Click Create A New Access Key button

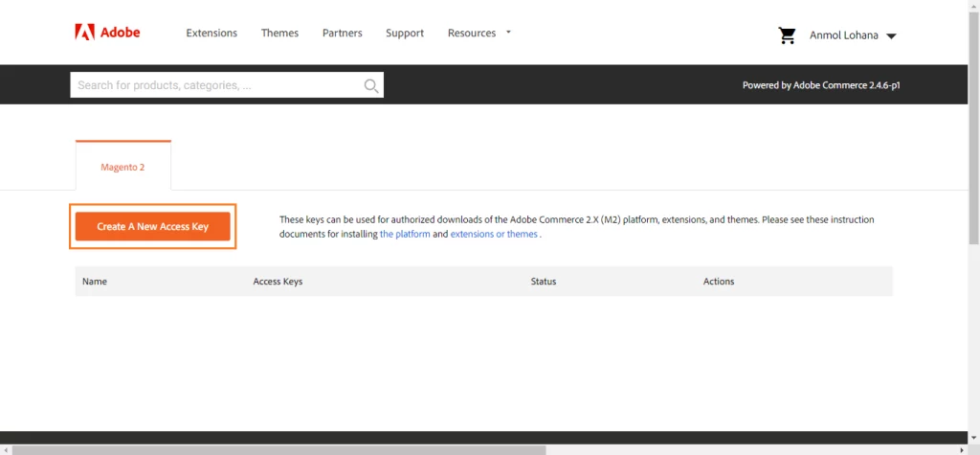[x=152, y=227]
